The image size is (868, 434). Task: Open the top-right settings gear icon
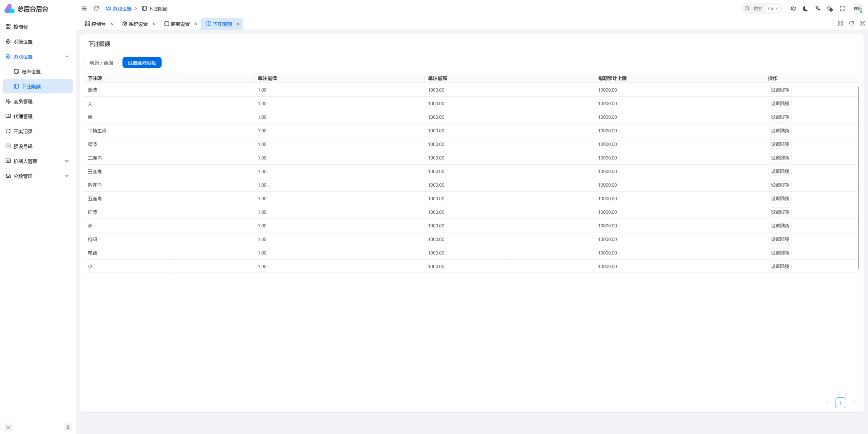793,8
